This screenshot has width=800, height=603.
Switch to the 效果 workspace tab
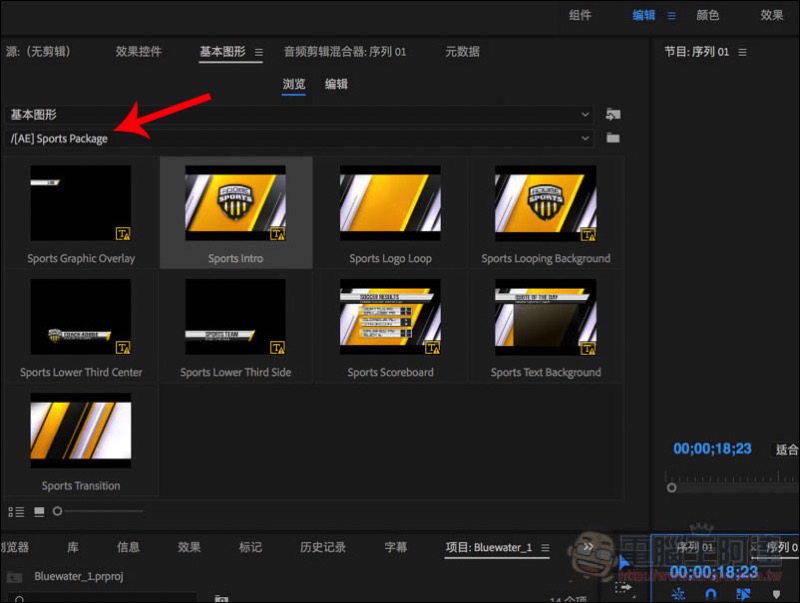coord(771,15)
